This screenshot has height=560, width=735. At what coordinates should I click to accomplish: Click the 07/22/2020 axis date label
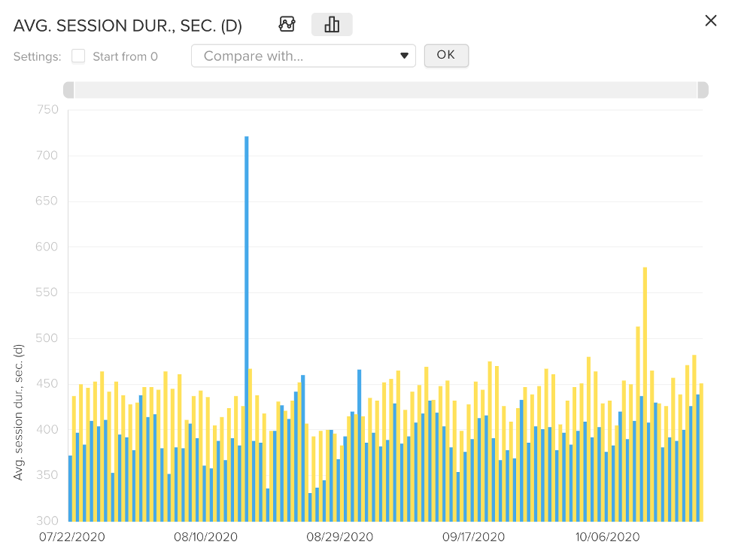coord(71,537)
